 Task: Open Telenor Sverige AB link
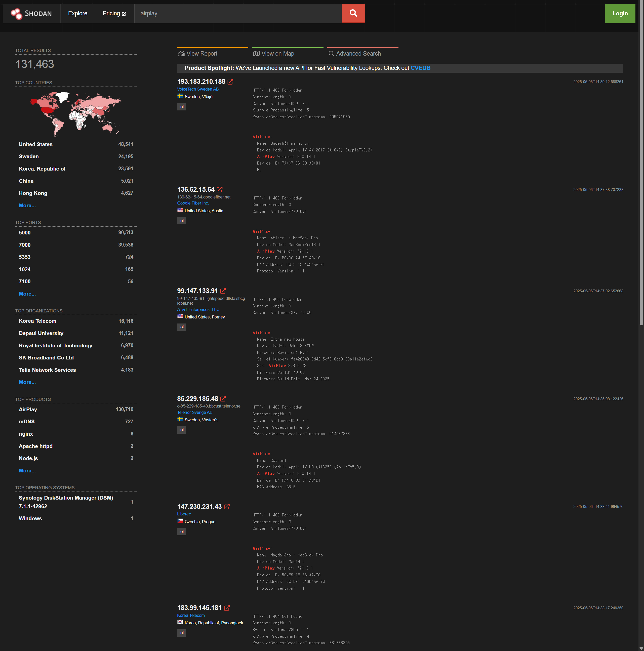point(195,413)
